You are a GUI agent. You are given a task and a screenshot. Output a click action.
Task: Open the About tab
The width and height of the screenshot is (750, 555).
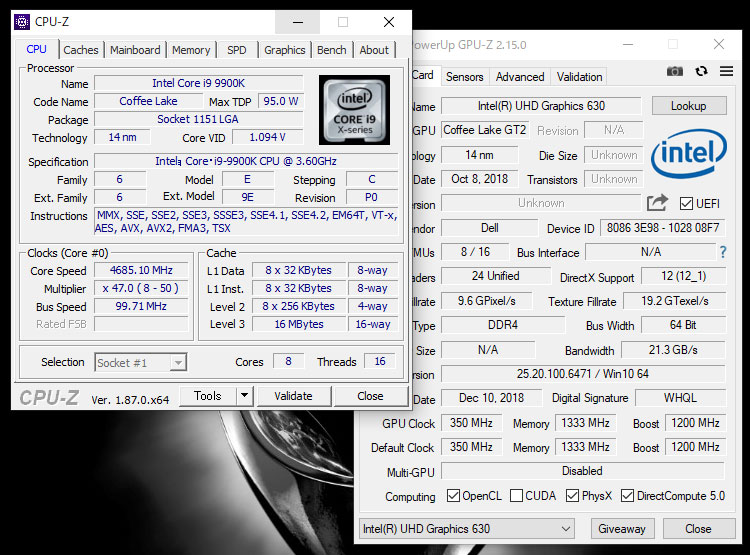pos(374,50)
